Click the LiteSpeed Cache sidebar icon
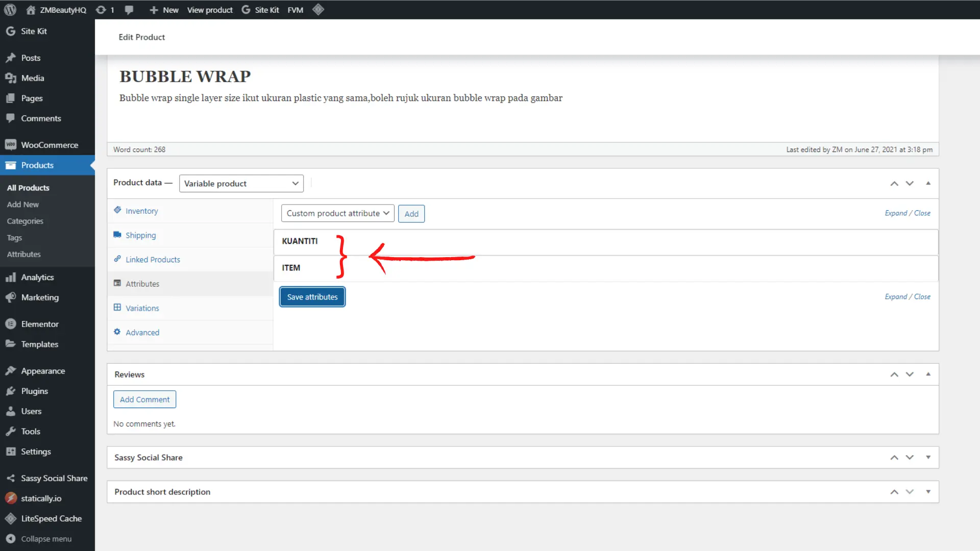 (x=10, y=518)
